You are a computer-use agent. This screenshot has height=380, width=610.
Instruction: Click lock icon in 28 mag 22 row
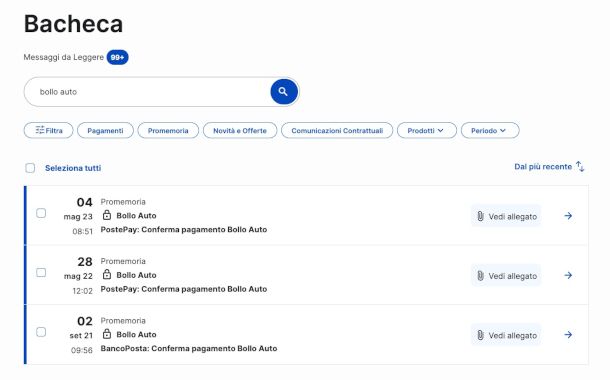click(x=107, y=275)
